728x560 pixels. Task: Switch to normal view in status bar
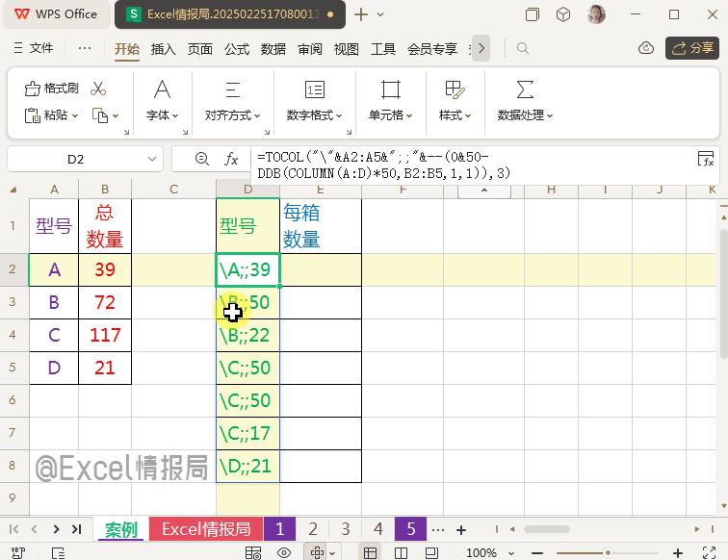369,552
